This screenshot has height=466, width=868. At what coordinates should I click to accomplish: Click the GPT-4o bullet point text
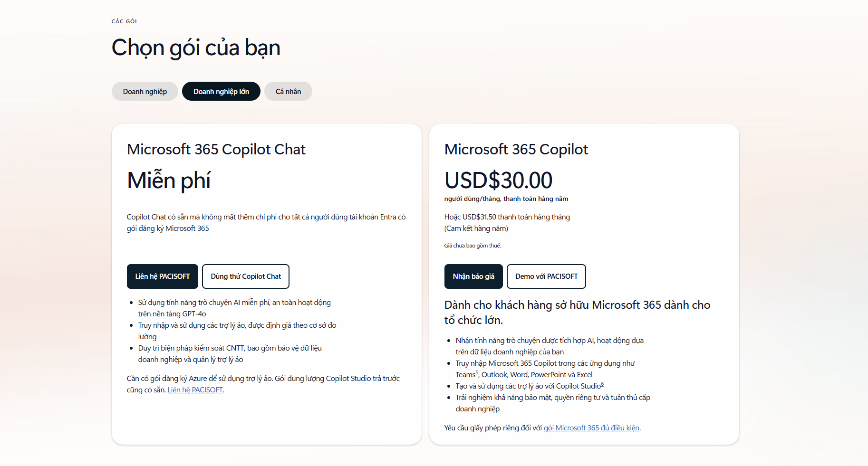234,308
